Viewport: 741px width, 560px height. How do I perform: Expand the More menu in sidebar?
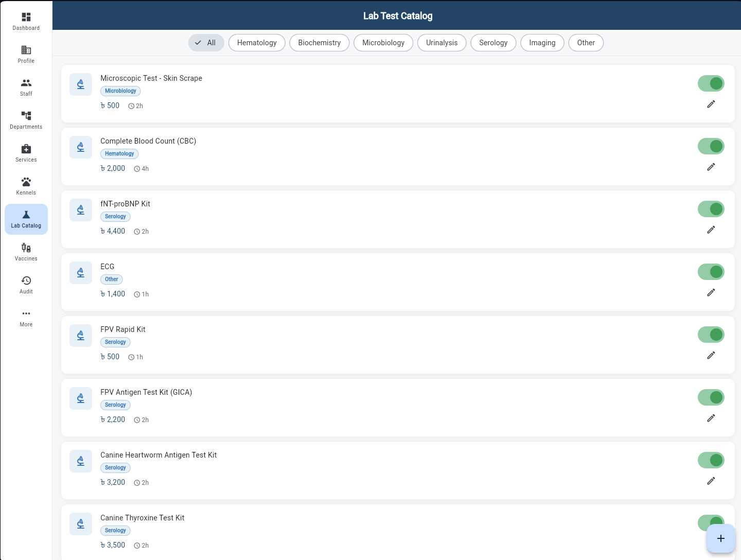click(x=26, y=318)
